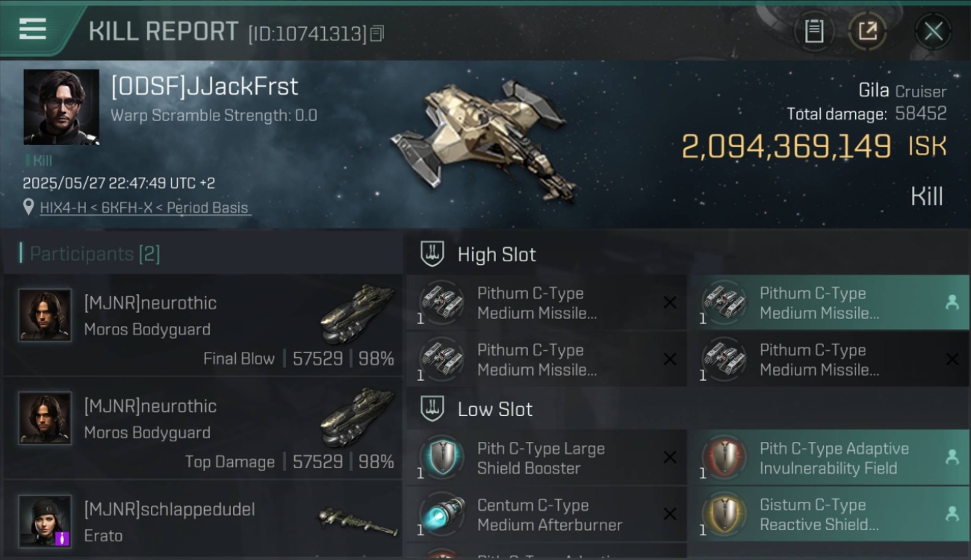Select final blow neurothic portrait
This screenshot has height=560, width=971.
tap(45, 315)
